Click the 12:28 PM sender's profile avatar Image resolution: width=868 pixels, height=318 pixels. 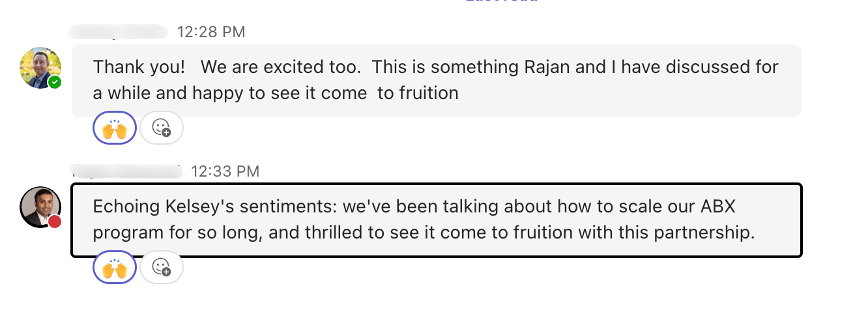(x=40, y=68)
